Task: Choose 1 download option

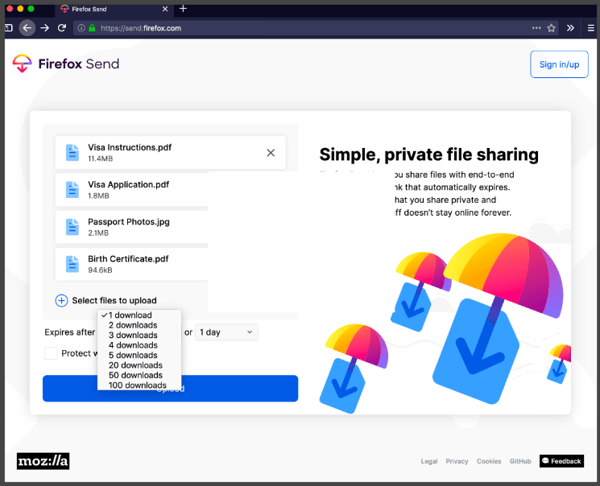Action: [x=139, y=315]
